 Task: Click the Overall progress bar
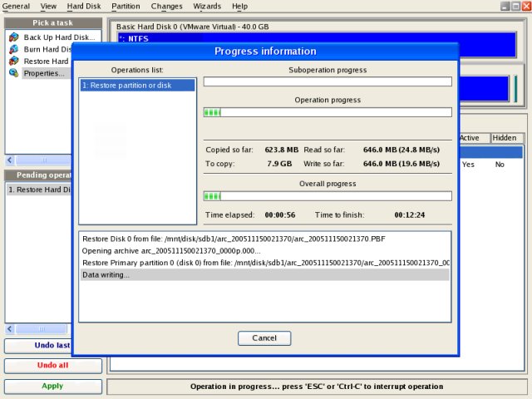pyautogui.click(x=328, y=196)
